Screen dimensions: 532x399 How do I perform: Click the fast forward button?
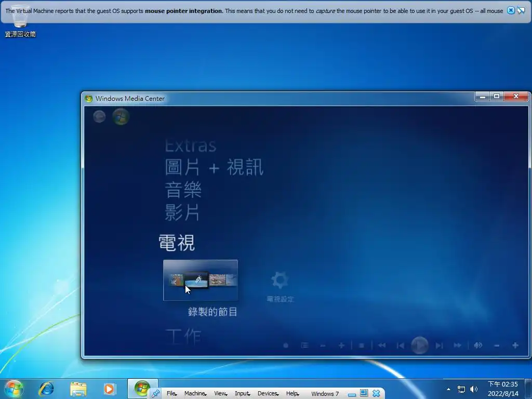[x=457, y=345]
